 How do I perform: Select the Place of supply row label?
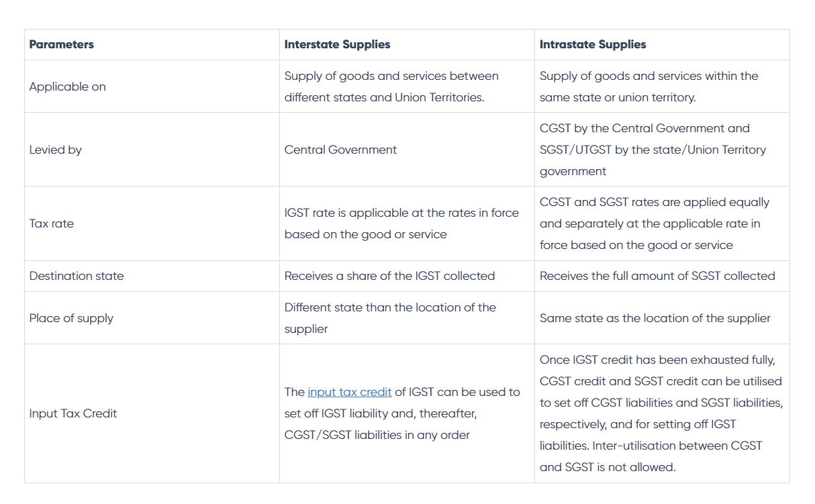[71, 318]
